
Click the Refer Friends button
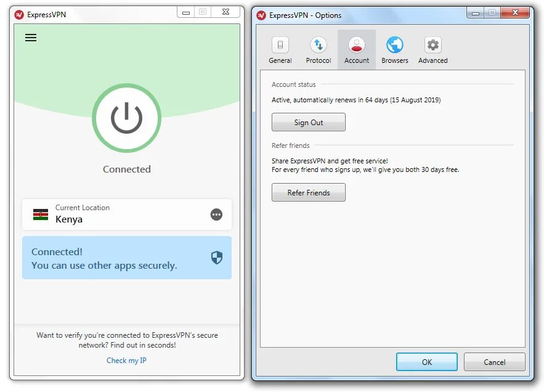point(309,192)
